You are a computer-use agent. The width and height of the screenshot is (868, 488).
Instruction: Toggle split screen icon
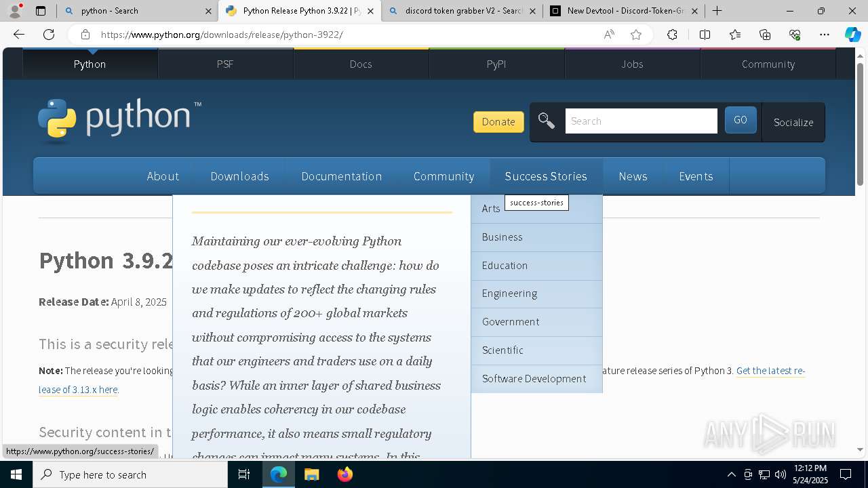705,35
